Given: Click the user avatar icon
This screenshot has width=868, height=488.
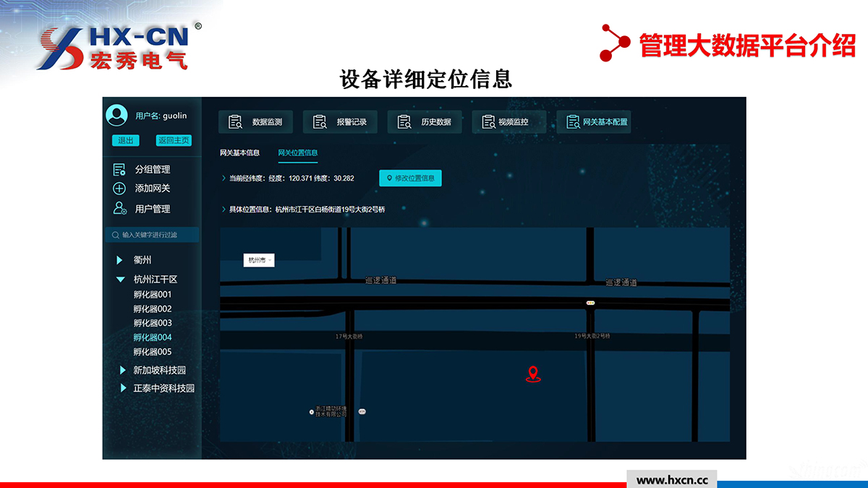Looking at the screenshot, I should [x=116, y=116].
